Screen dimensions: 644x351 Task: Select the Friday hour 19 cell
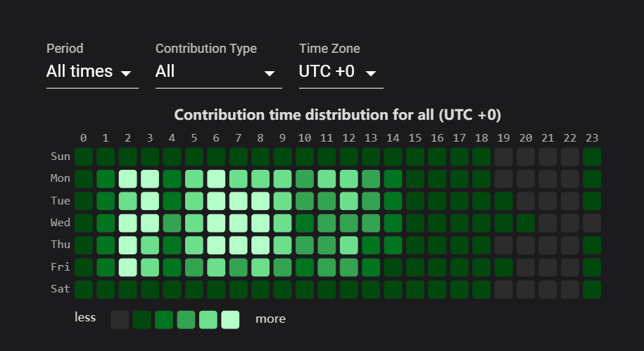[x=503, y=268]
